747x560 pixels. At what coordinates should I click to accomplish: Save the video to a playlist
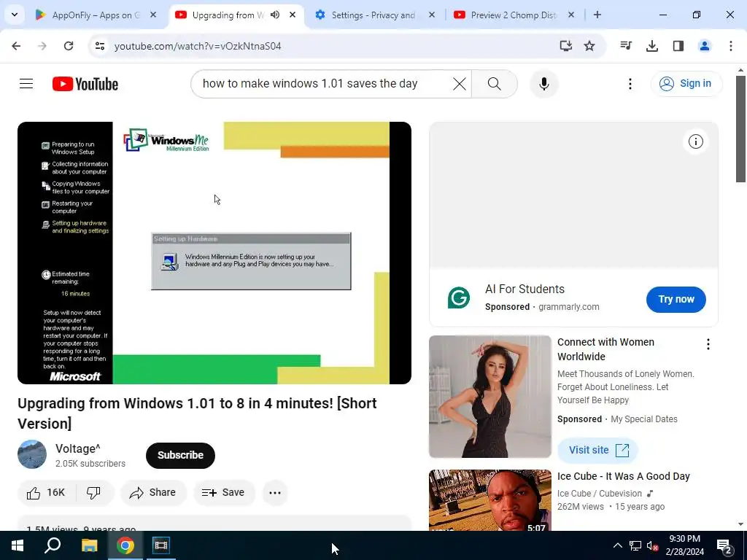tap(223, 492)
